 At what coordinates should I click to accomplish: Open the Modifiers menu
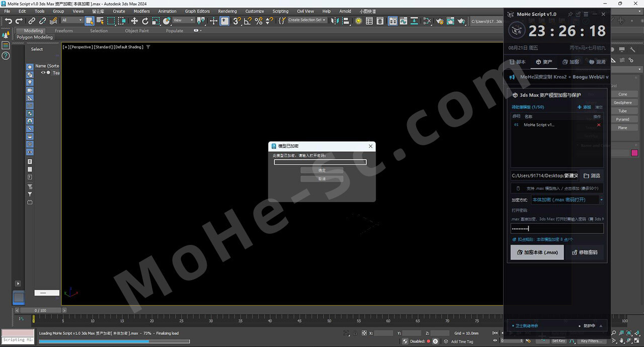[141, 11]
